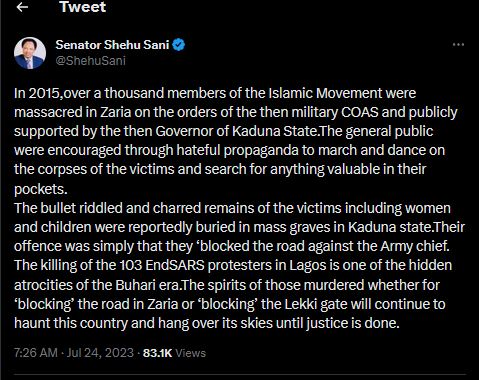The width and height of the screenshot is (479, 380).
Task: Click the number '103' in the tweet
Action: 130,265
